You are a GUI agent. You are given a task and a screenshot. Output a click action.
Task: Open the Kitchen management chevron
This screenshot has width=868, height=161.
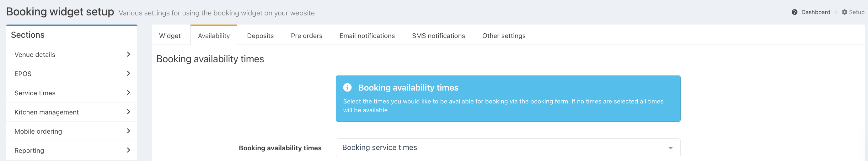pyautogui.click(x=128, y=112)
